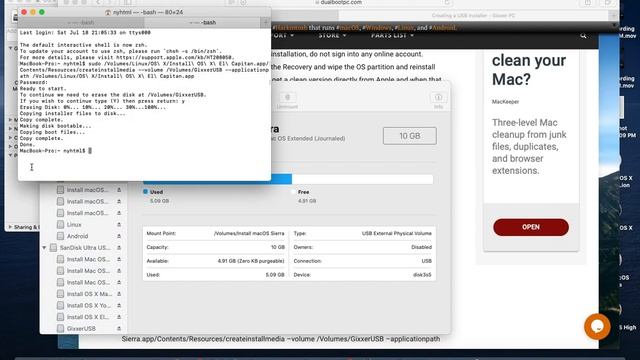This screenshot has width=640, height=360.
Task: Click the Connection "USB" value
Action: coord(427,261)
